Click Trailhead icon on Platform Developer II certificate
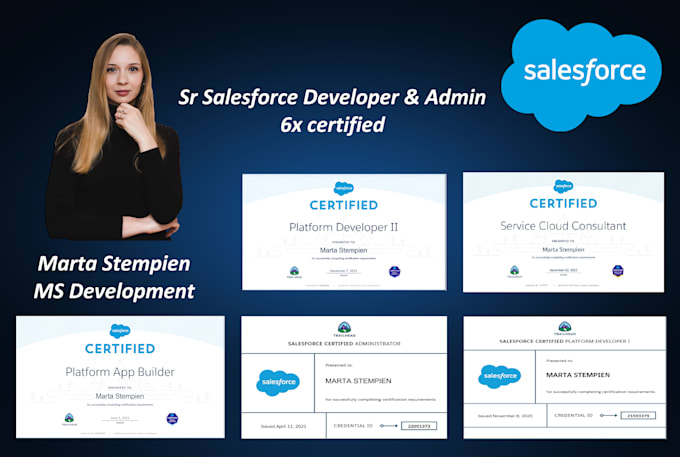680x457 pixels. coord(294,272)
